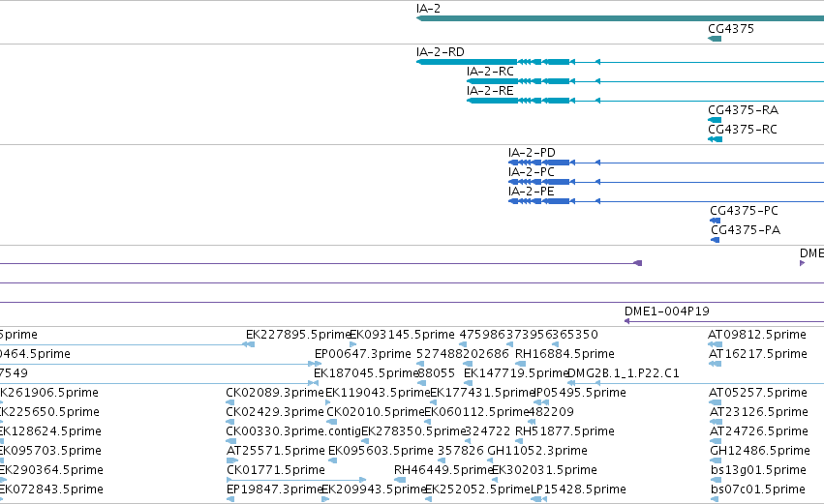
Task: Click the EK187045.5prime EST label
Action: (x=366, y=373)
